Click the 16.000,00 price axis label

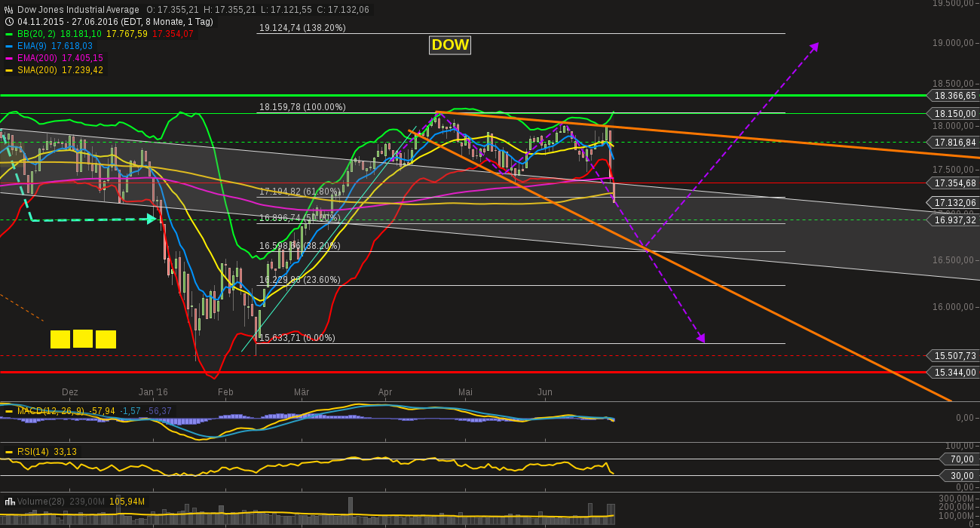(x=953, y=307)
